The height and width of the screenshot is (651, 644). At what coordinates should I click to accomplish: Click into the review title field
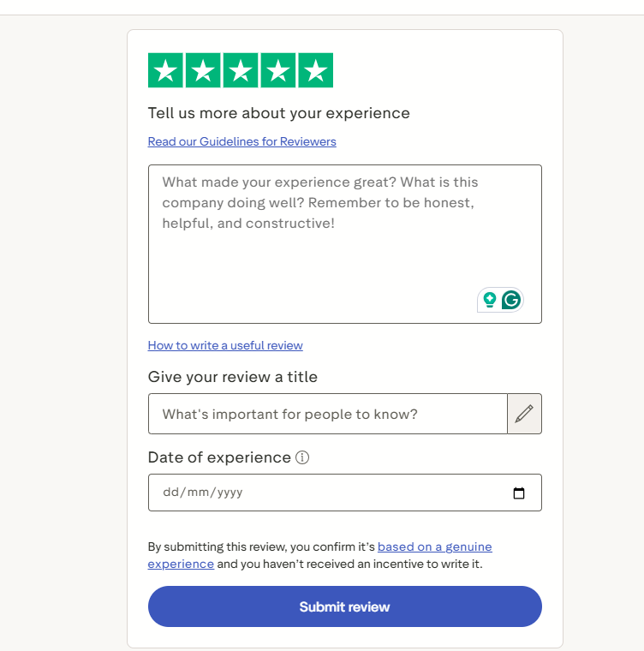[327, 414]
